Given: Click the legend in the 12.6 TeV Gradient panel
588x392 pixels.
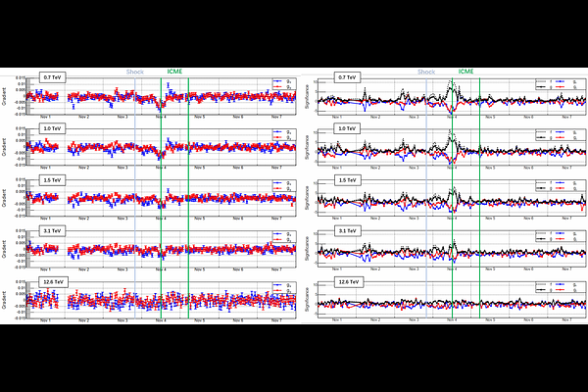Looking at the screenshot, I should pyautogui.click(x=283, y=288).
